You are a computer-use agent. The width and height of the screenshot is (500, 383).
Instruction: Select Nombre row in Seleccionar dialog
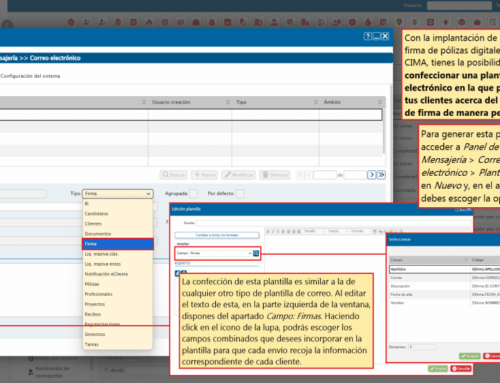(x=445, y=303)
